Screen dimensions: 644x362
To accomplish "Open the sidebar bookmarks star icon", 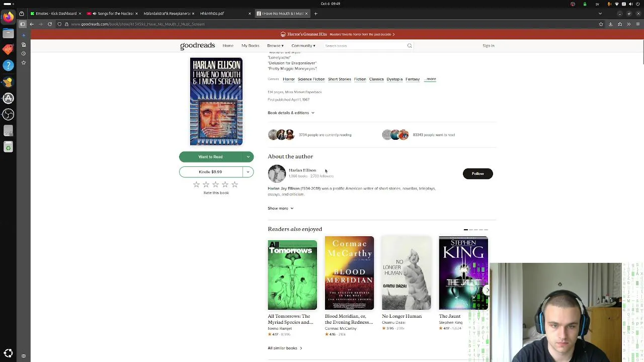I will pyautogui.click(x=24, y=63).
